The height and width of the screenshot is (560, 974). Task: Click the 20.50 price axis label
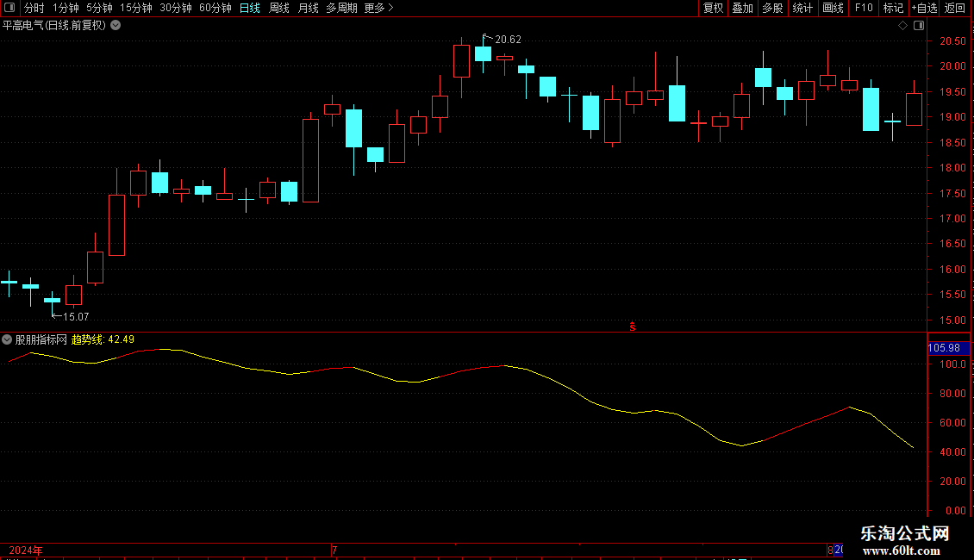952,41
